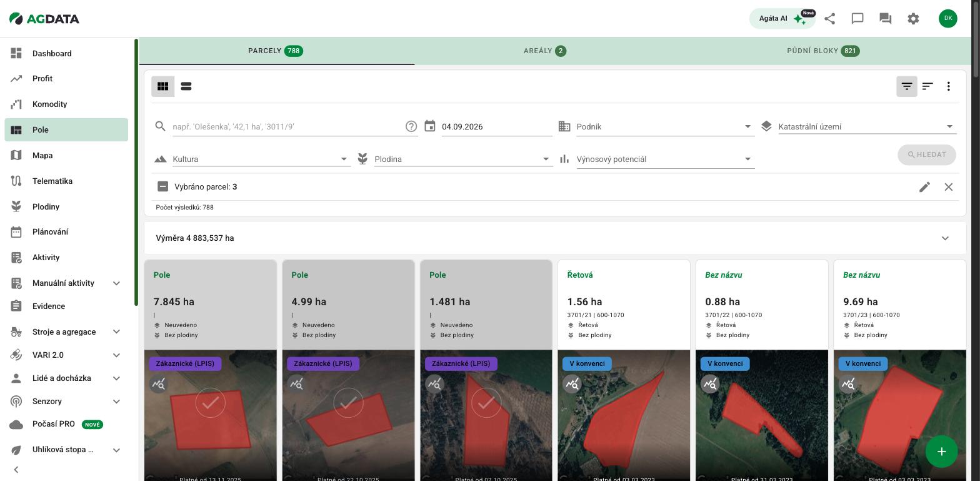Open DK user profile avatar
Viewport: 980px width, 481px height.
948,18
